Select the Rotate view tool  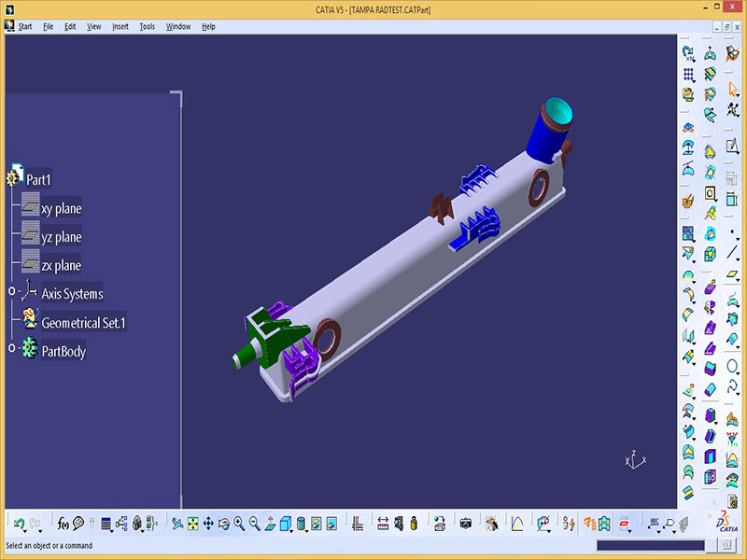(224, 524)
